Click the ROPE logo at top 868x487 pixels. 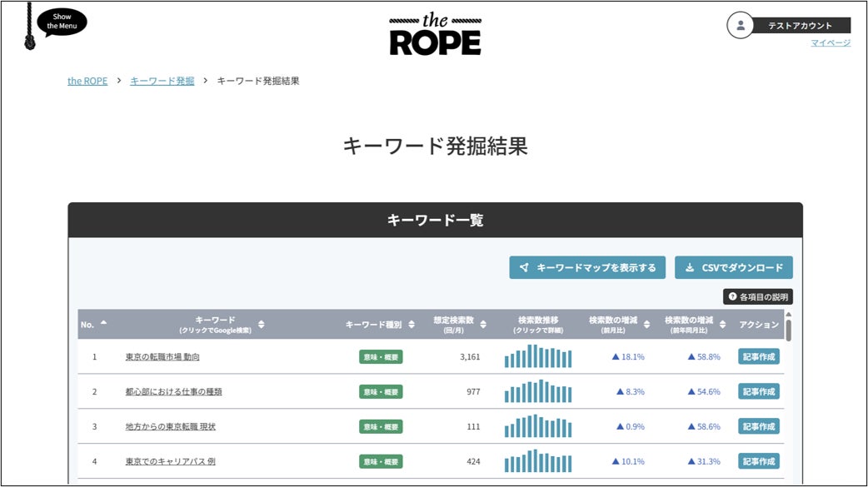435,34
